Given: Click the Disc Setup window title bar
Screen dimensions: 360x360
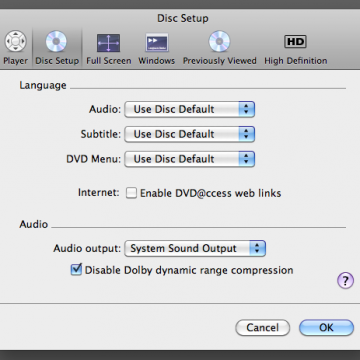Looking at the screenshot, I should coord(183,18).
